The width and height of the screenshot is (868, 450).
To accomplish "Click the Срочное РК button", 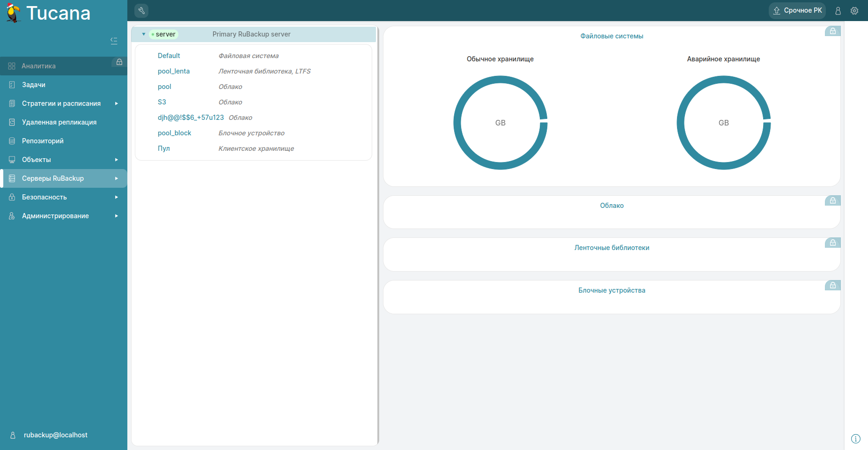I will [x=797, y=10].
